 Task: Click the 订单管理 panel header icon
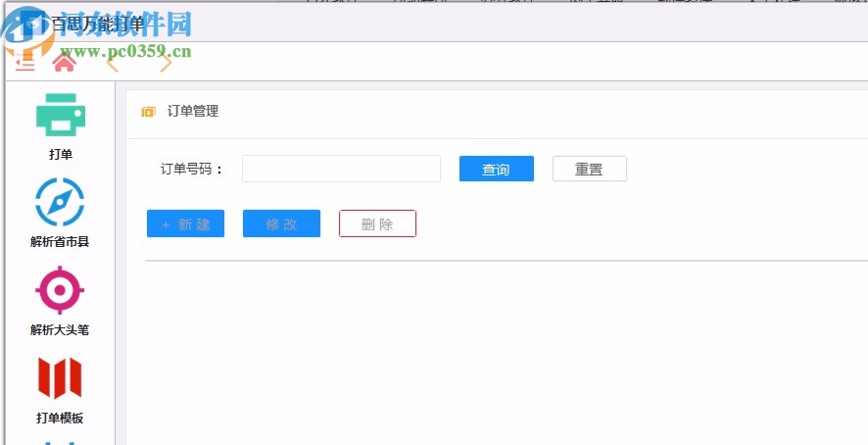[148, 112]
